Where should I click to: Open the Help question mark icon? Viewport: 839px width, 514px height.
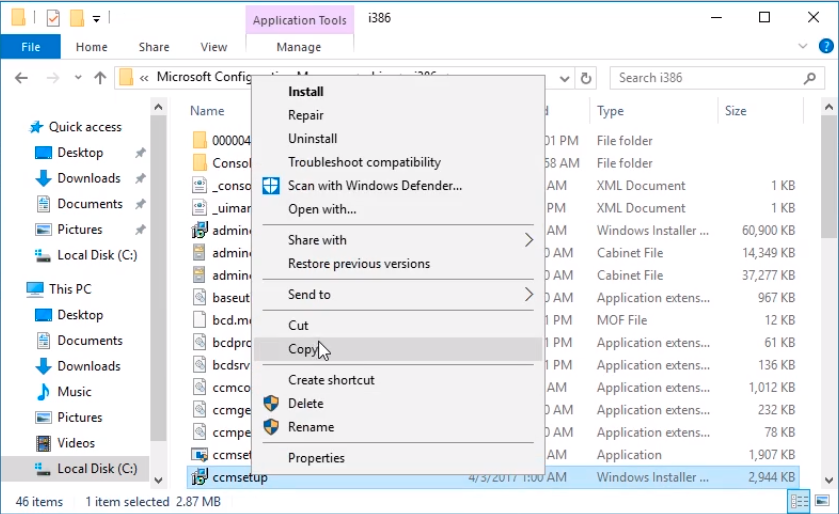pos(826,47)
